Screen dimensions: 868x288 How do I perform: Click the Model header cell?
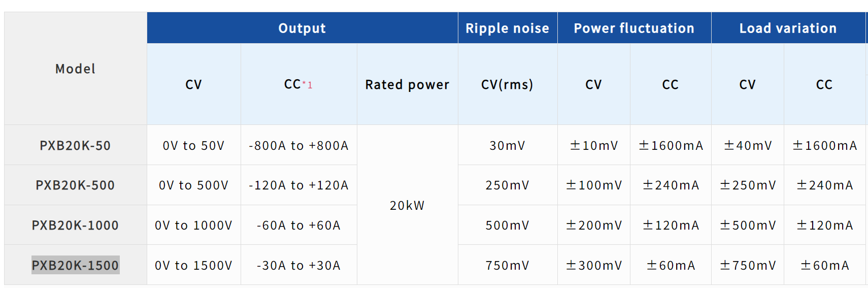tap(75, 69)
